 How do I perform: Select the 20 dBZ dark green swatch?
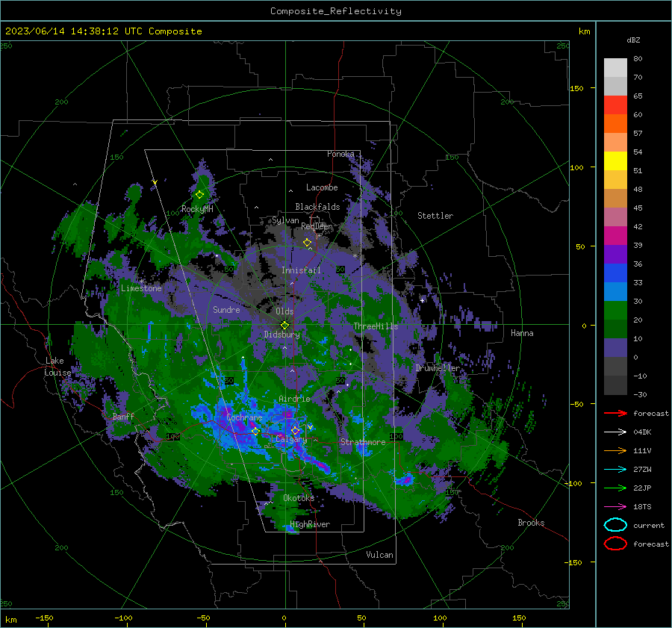pyautogui.click(x=615, y=329)
